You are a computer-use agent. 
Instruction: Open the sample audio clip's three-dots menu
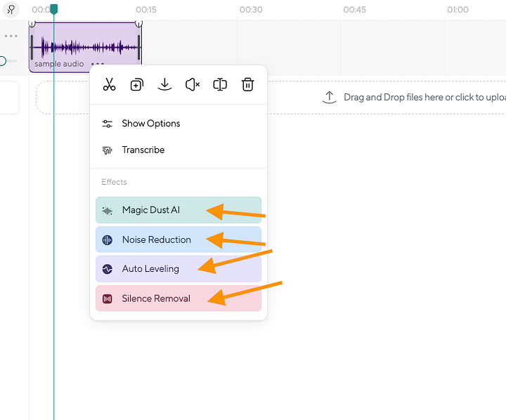(x=98, y=63)
